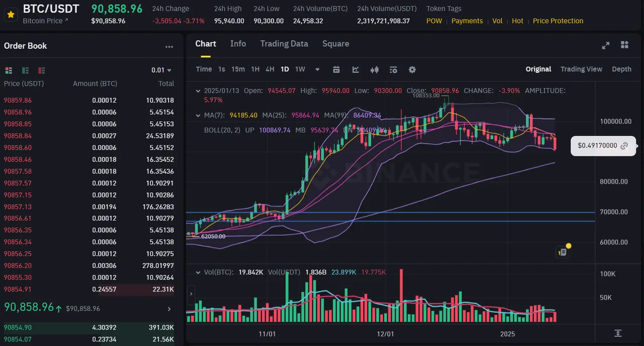Switch to the Info tab
The height and width of the screenshot is (346, 644).
coord(238,44)
